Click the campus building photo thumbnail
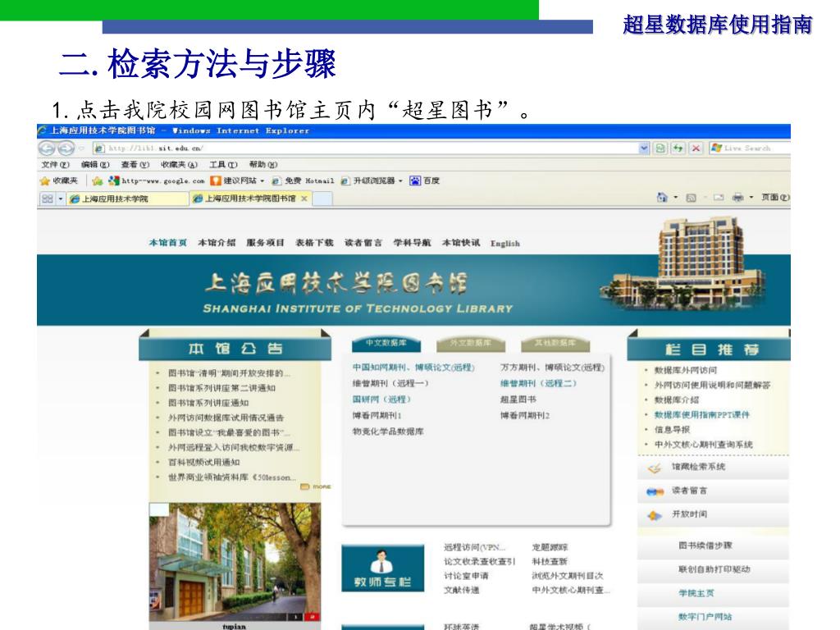840x630 pixels. pos(235,562)
